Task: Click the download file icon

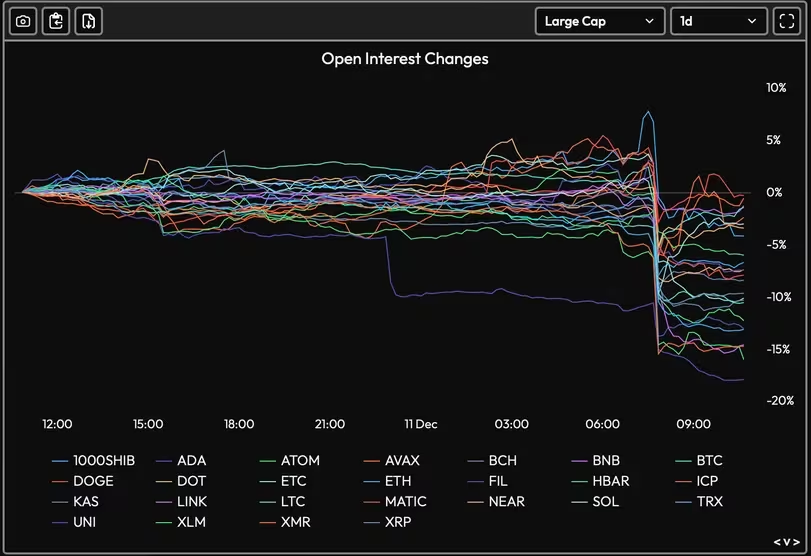Action: (x=89, y=21)
